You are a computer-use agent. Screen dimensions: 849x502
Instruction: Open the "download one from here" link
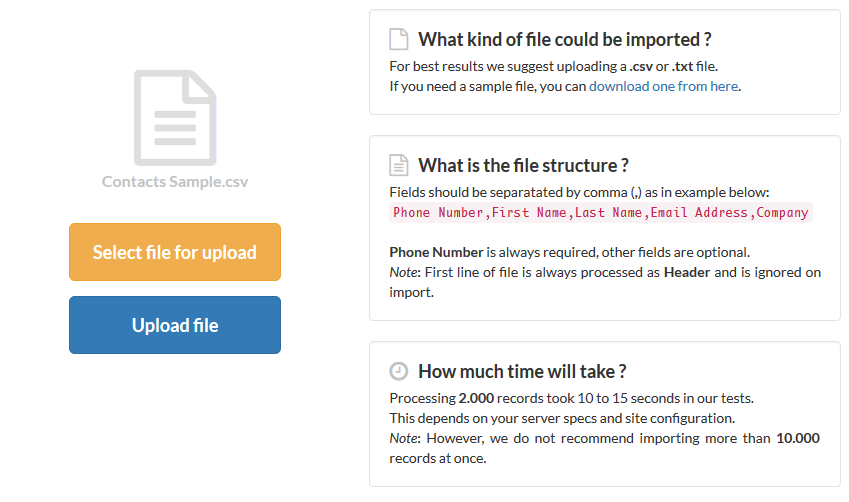tap(664, 86)
